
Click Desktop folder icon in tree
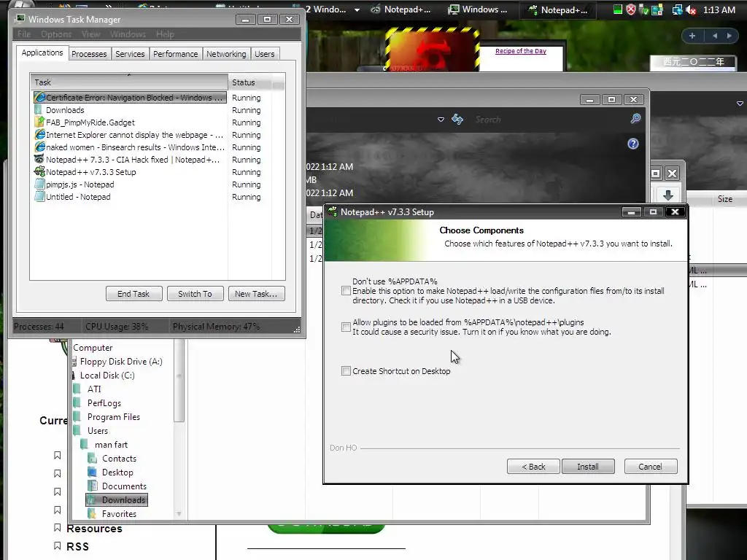[x=93, y=472]
